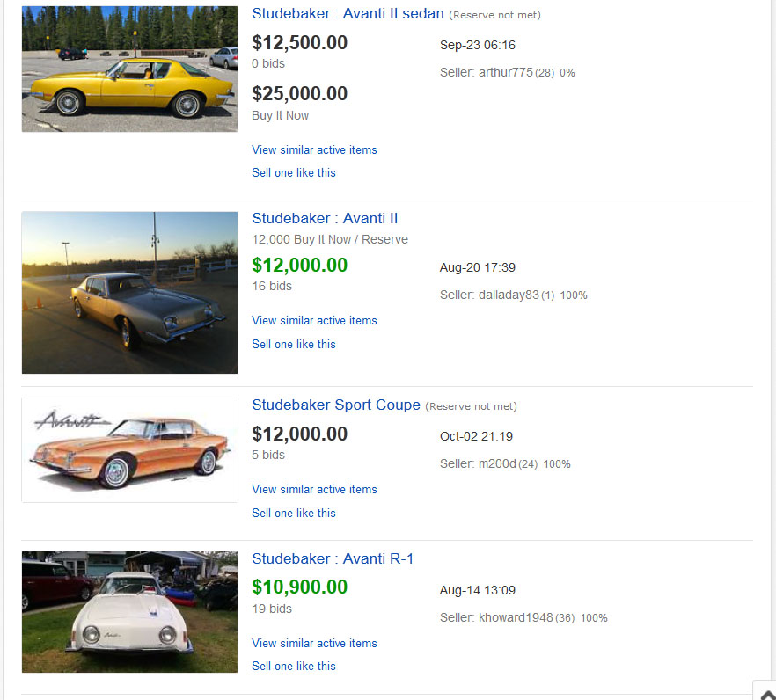Image resolution: width=776 pixels, height=700 pixels.
Task: Open the yellow Avanti II sedan thumbnail
Action: [x=129, y=69]
